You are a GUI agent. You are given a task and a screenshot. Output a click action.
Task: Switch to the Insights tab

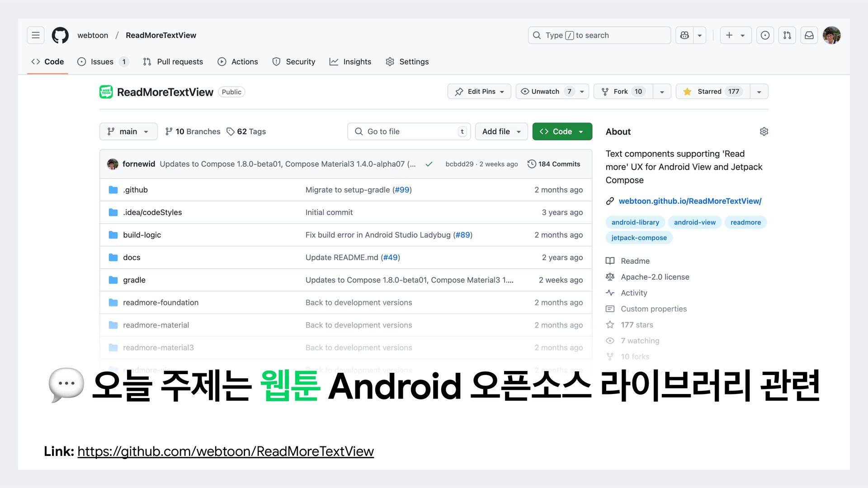[x=350, y=61]
